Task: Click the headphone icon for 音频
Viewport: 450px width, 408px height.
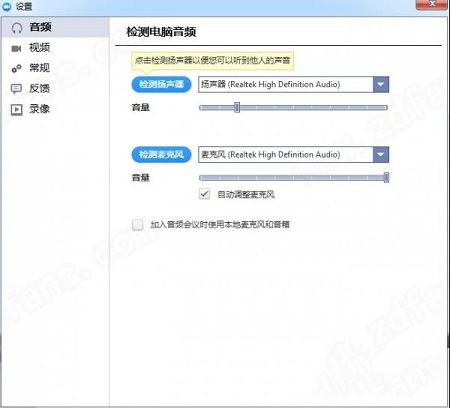Action: [17, 28]
